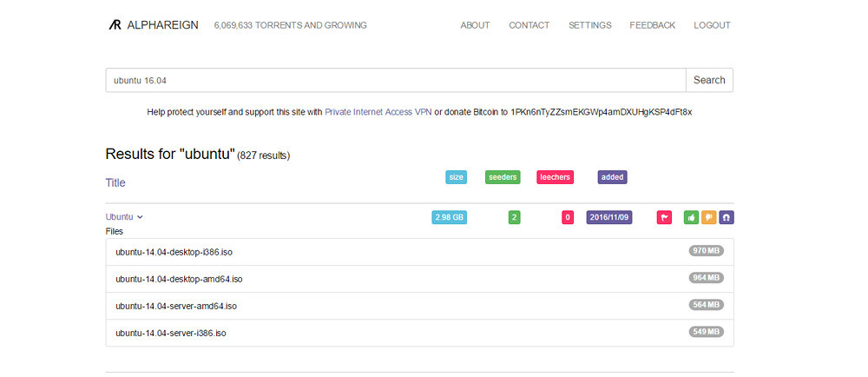The width and height of the screenshot is (868, 377).
Task: Collapse the Ubuntu result with the chevron
Action: pos(140,217)
